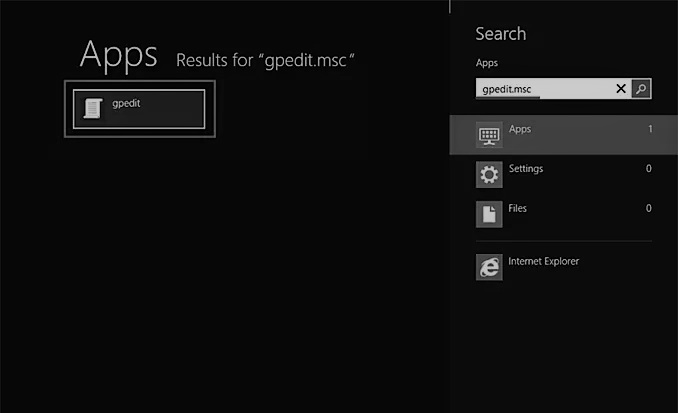Filter results by the Files label
678x413 pixels.
pyautogui.click(x=517, y=208)
